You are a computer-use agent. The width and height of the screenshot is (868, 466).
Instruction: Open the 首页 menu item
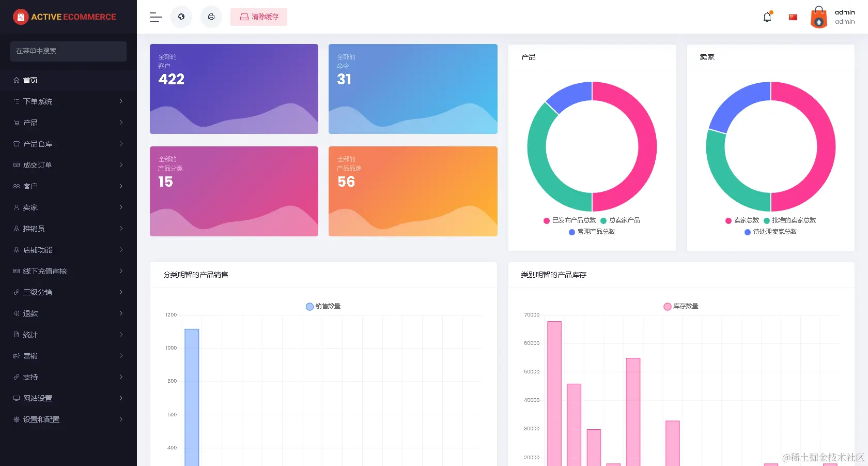68,80
